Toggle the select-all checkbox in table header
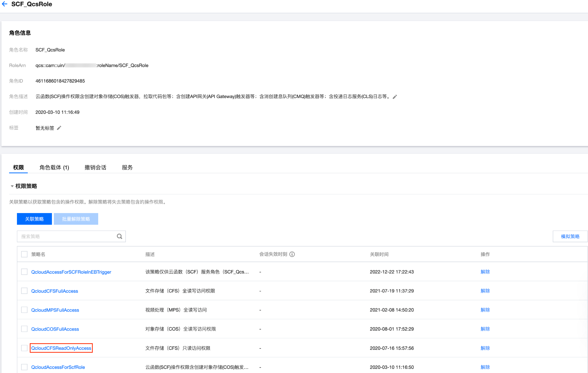Viewport: 588px width, 373px height. pos(24,254)
